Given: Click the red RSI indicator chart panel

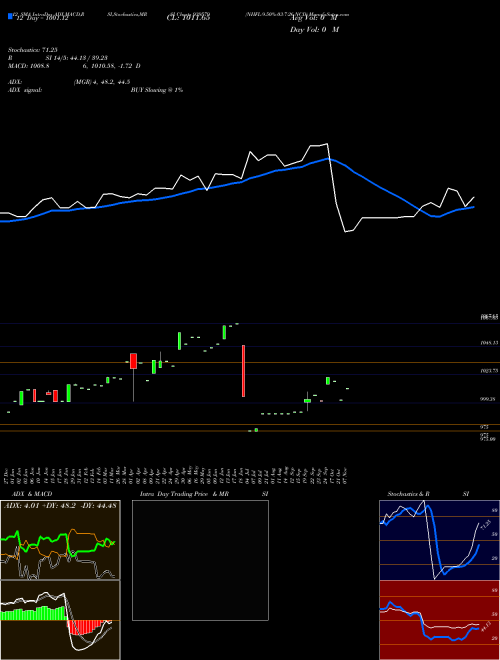Looking at the screenshot, I should (439, 620).
